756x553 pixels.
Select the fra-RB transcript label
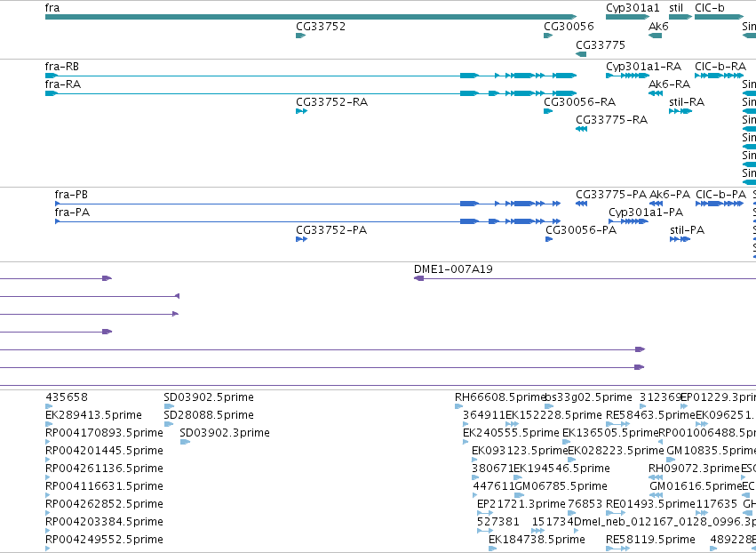(x=62, y=67)
